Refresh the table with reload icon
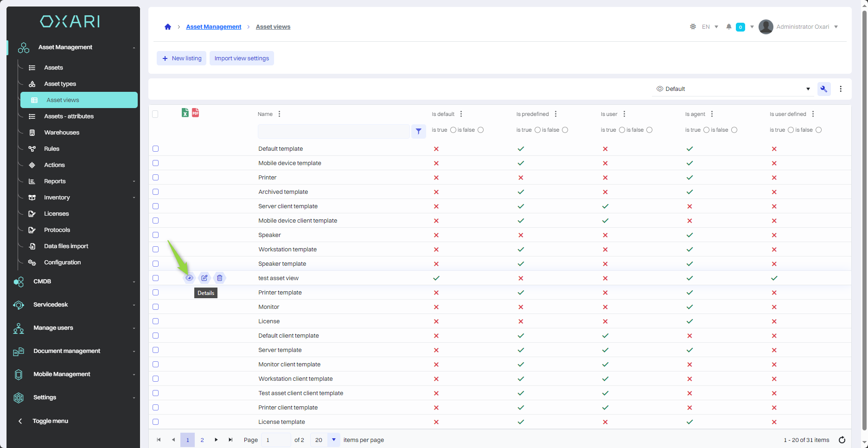The width and height of the screenshot is (868, 448). pos(842,440)
